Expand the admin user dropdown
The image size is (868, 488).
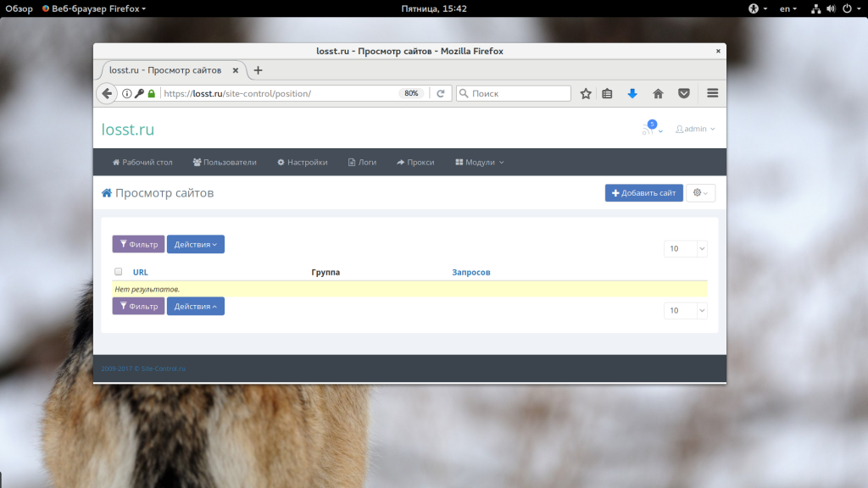point(695,129)
